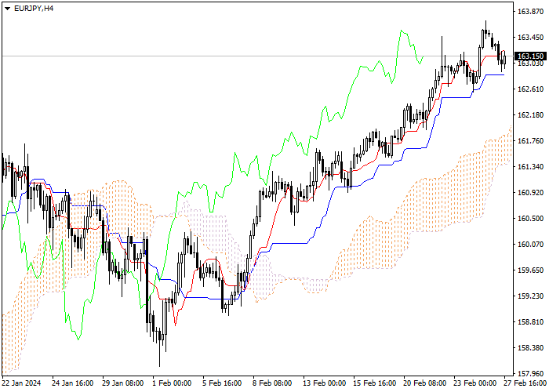Select the 27 Feb 16:00 time label
The image size is (549, 392).
pyautogui.click(x=525, y=383)
